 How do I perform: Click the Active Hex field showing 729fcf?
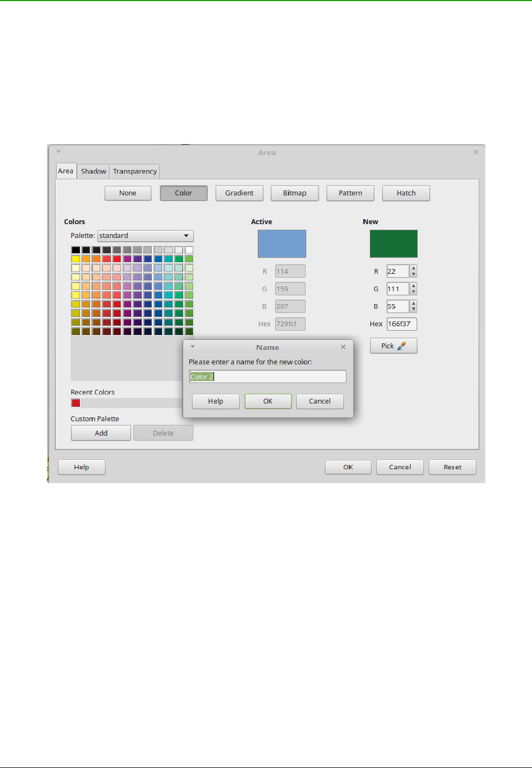[290, 324]
